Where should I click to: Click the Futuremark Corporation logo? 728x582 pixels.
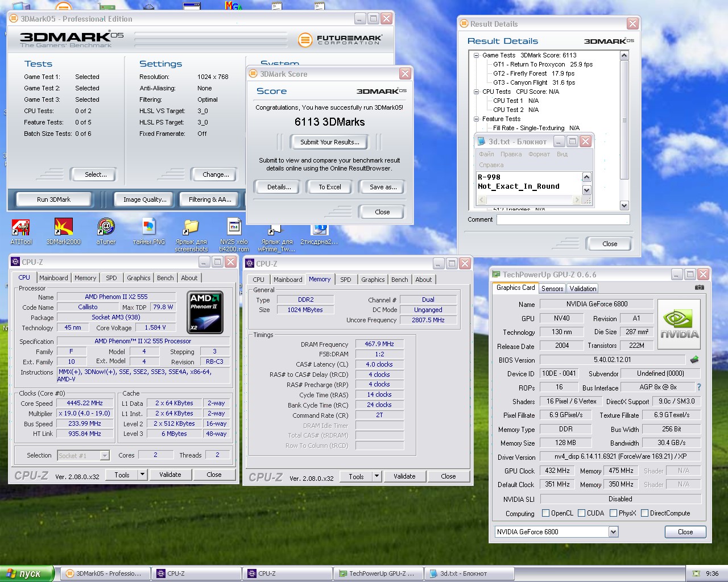pos(340,40)
